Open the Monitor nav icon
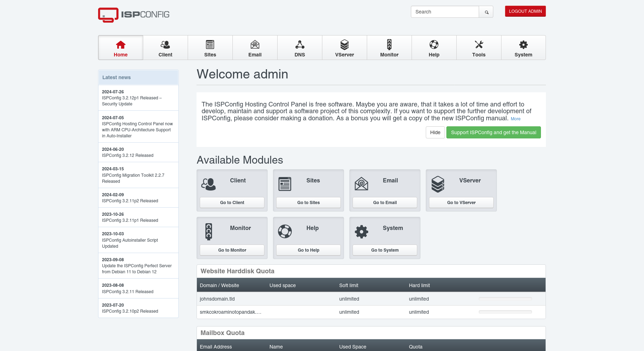 coord(389,45)
